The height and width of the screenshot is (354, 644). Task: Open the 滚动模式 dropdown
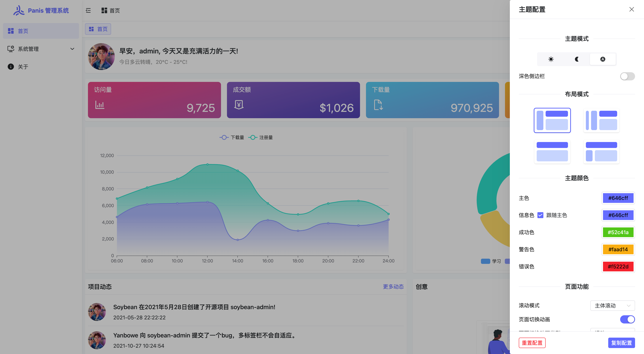[x=612, y=306]
